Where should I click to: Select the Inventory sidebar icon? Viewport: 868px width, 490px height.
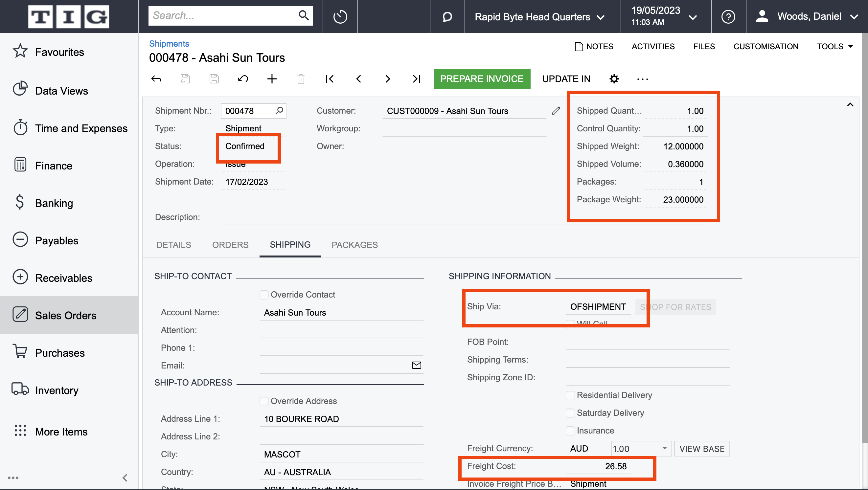20,390
